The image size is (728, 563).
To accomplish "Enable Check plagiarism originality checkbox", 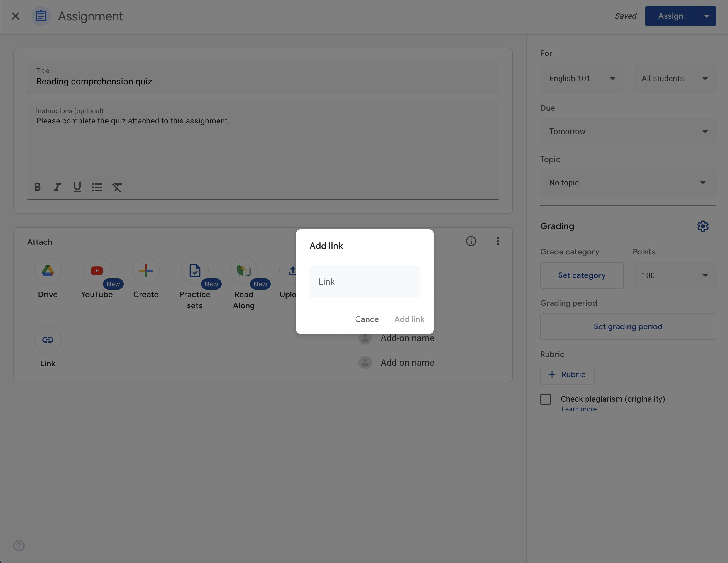I will coord(545,399).
